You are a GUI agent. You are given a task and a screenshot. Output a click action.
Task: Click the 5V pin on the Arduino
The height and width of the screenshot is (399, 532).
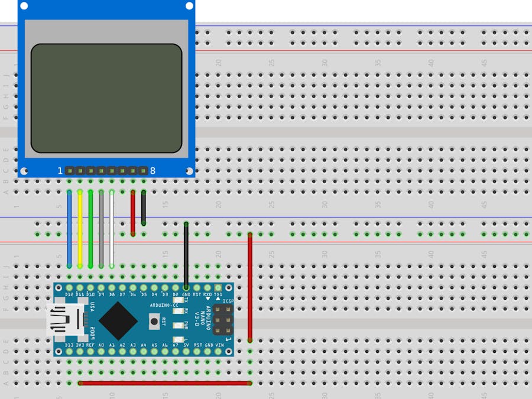coord(186,352)
